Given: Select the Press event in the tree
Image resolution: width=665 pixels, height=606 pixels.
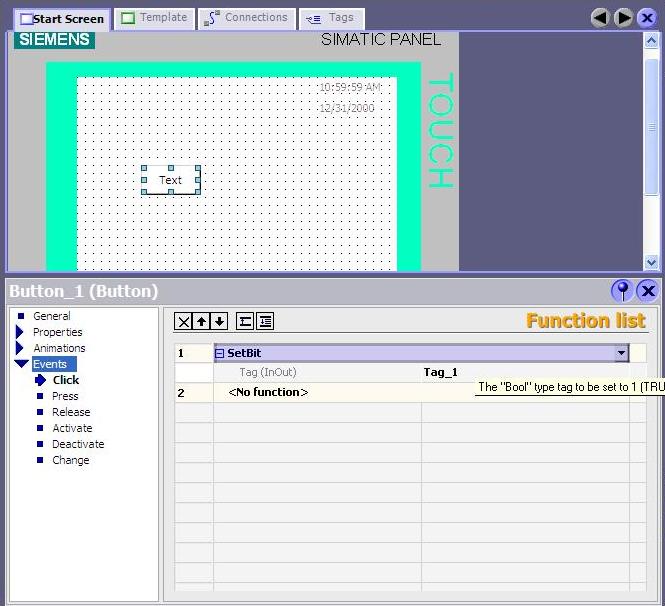Looking at the screenshot, I should point(65,396).
